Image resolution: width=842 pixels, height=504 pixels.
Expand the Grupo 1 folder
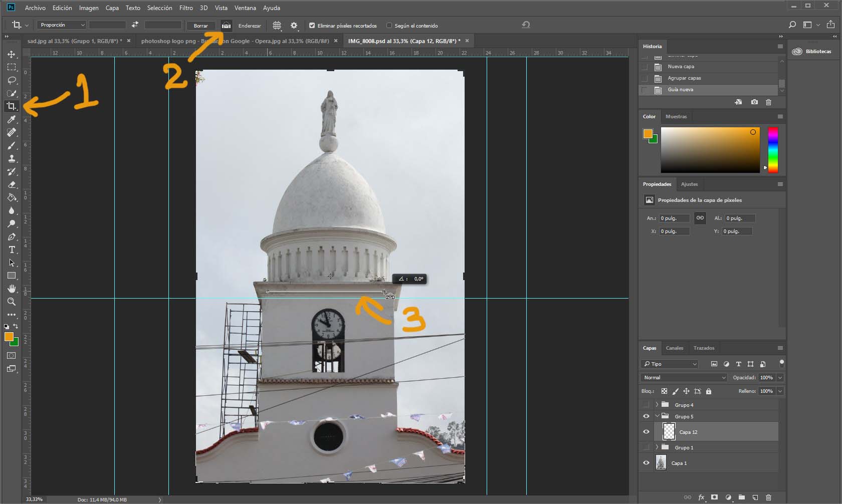click(x=657, y=447)
